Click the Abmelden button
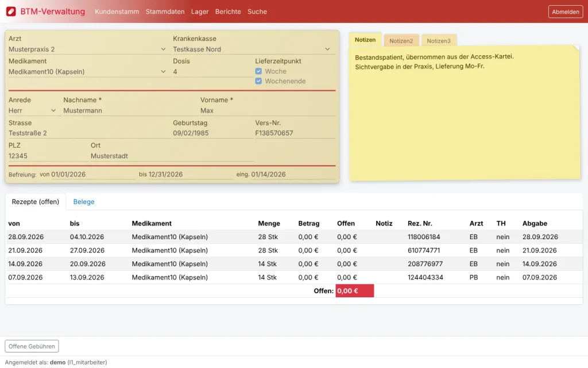The width and height of the screenshot is (588, 368). pos(566,11)
